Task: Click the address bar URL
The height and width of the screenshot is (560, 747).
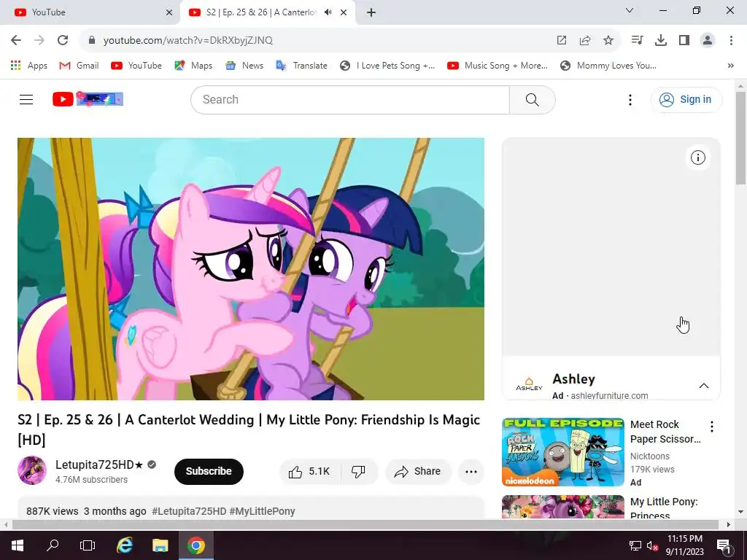Action: [x=187, y=40]
